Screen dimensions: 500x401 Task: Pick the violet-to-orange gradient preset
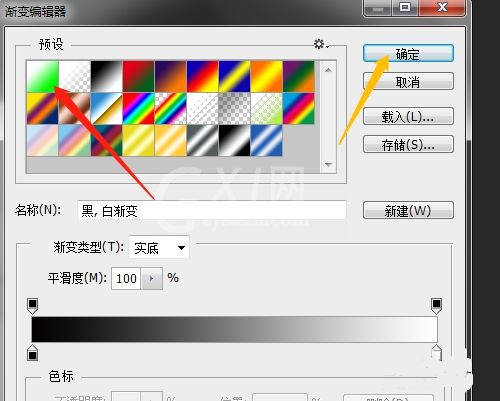tap(171, 76)
